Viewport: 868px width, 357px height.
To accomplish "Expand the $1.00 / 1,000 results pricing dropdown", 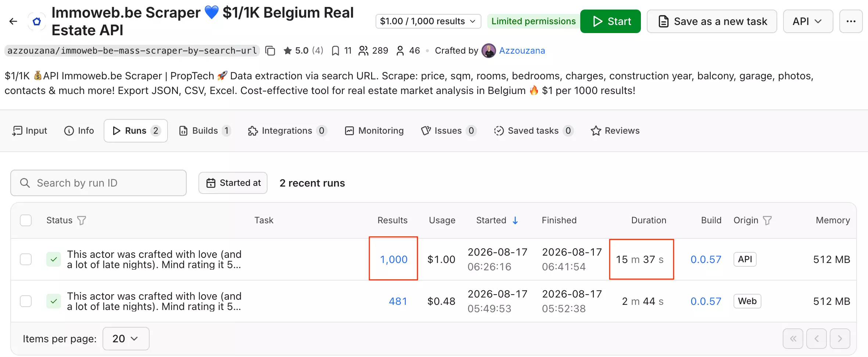I will pyautogui.click(x=428, y=21).
